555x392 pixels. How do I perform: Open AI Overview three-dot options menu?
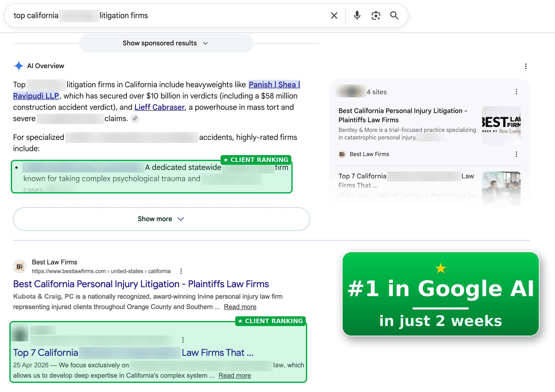pyautogui.click(x=525, y=66)
